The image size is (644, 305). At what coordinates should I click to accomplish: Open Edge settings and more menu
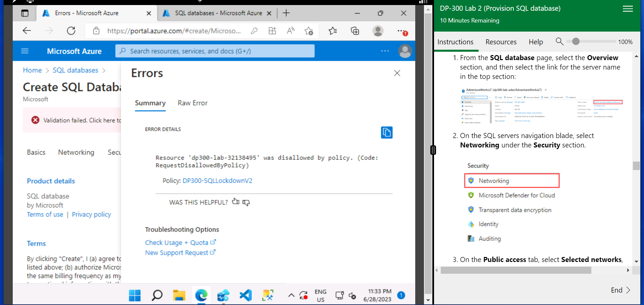[x=402, y=31]
